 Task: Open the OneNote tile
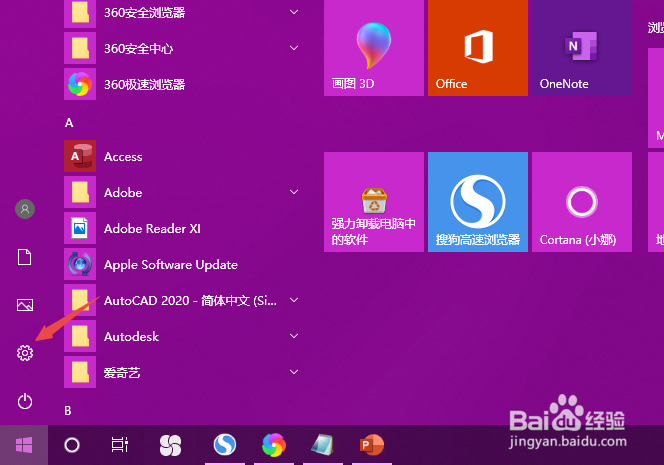pyautogui.click(x=582, y=48)
